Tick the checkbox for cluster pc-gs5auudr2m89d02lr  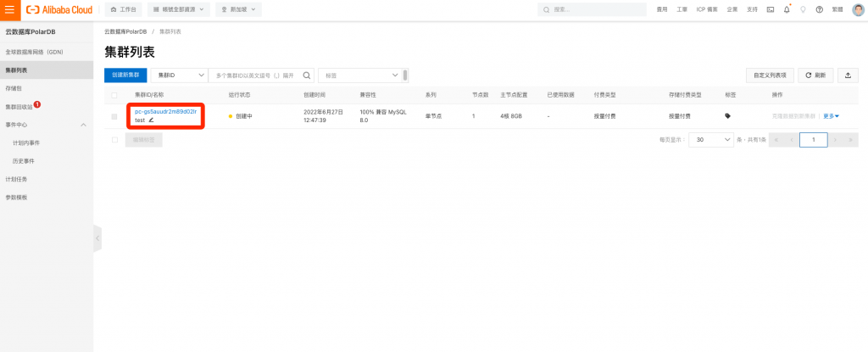pyautogui.click(x=114, y=116)
